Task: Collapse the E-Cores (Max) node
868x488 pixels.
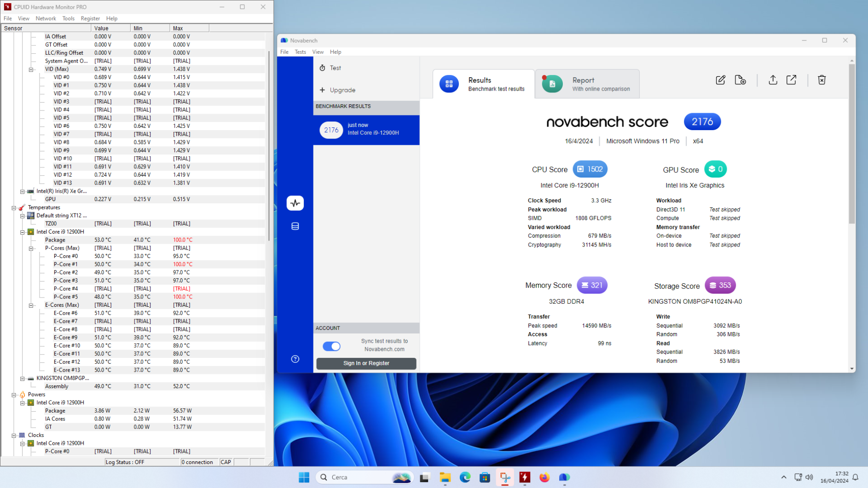Action: click(x=31, y=305)
